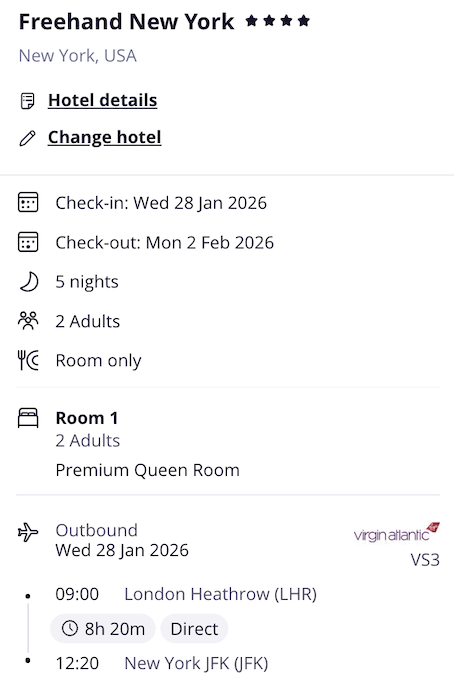Screen dimensions: 454x685
Task: Click the guests people icon
Action: 28,321
